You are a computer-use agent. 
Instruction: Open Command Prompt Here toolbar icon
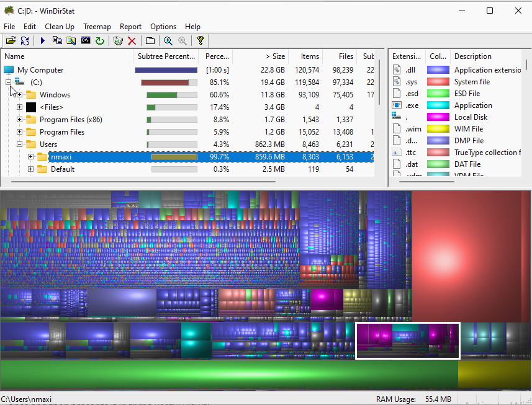click(86, 40)
